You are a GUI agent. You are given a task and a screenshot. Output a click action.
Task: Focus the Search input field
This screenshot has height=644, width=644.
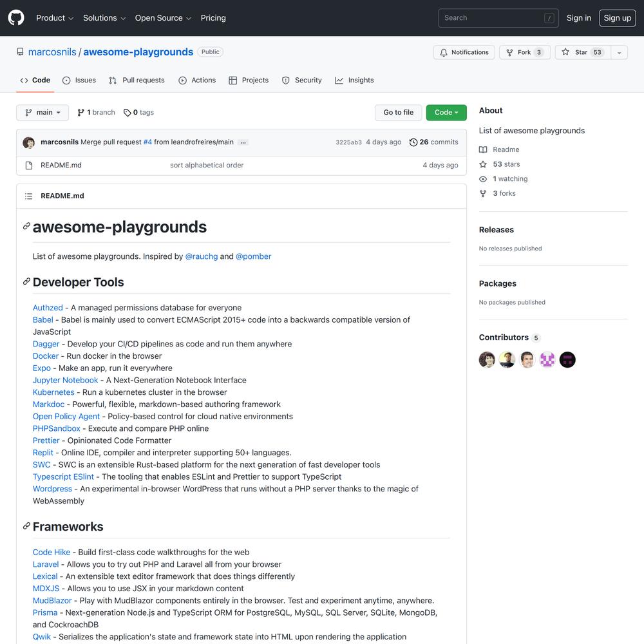click(x=498, y=18)
